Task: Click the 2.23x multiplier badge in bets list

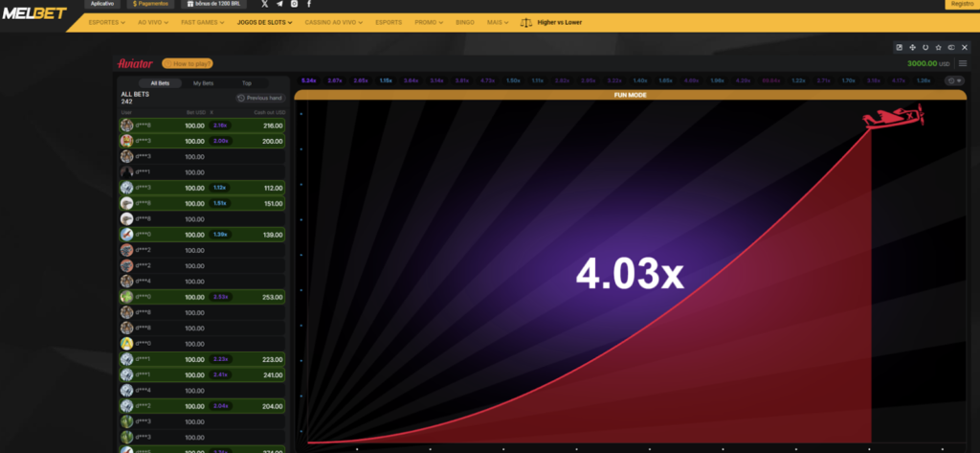Action: (x=220, y=359)
